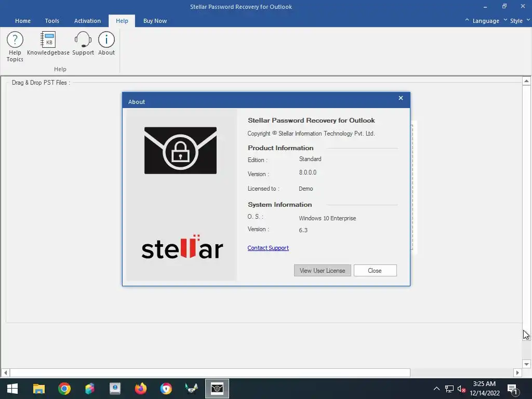The image size is (532, 399).
Task: Open the Windows Start menu
Action: point(12,389)
